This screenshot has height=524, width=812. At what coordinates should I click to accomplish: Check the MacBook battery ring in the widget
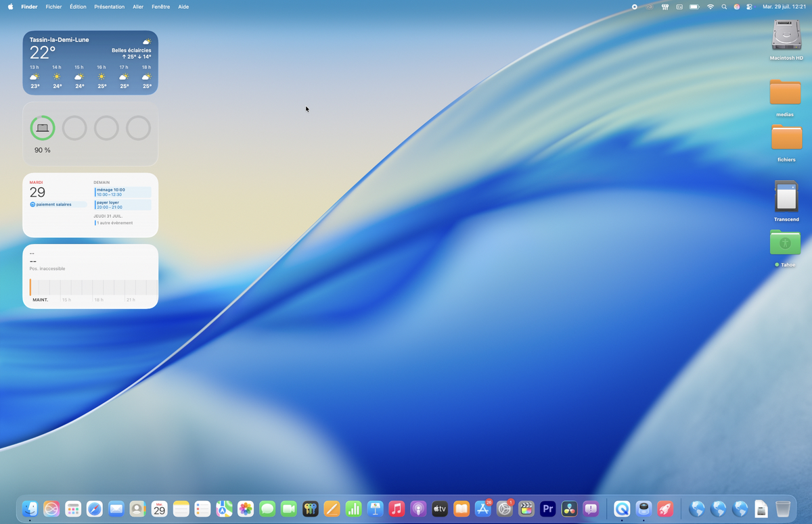(x=42, y=128)
